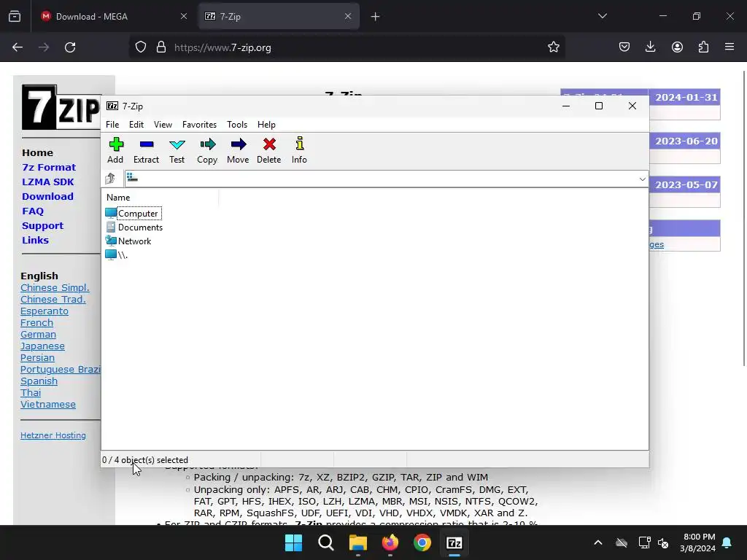Switch language to German
Image resolution: width=747 pixels, height=560 pixels.
coord(38,334)
